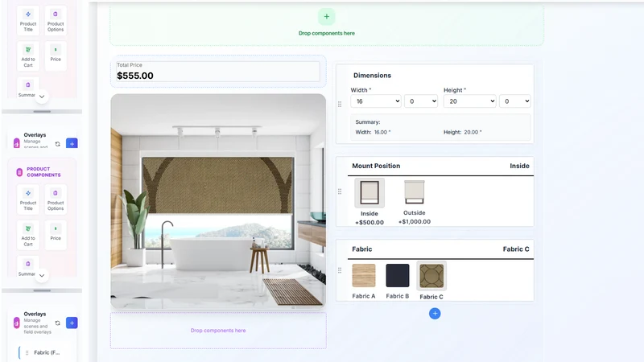Viewport: 644px width, 362px height.
Task: Open the Height whole-inches dropdown showing 20
Action: tap(470, 101)
